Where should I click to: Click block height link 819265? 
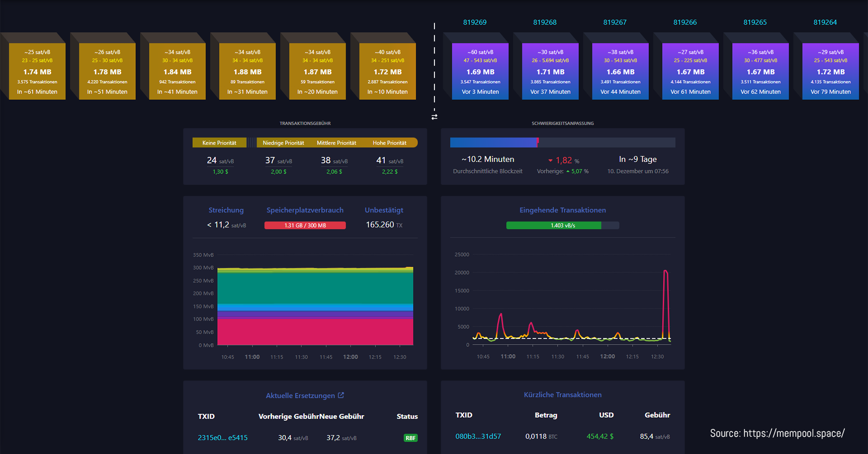[x=755, y=22]
